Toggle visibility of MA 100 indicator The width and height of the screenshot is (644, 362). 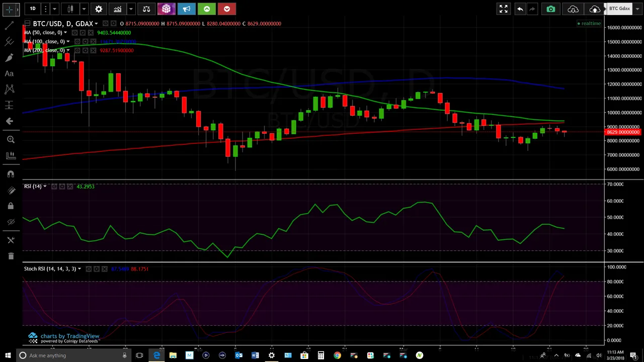pyautogui.click(x=77, y=42)
